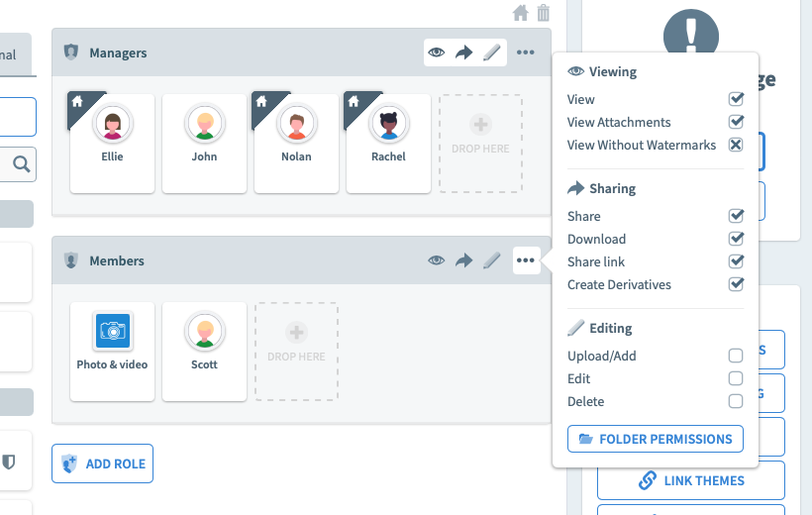This screenshot has height=515, width=812.
Task: Toggle the Create Derivatives checkbox
Action: coord(736,284)
